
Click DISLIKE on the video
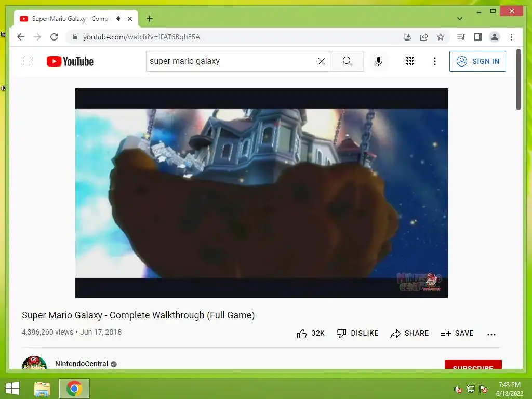tap(357, 333)
